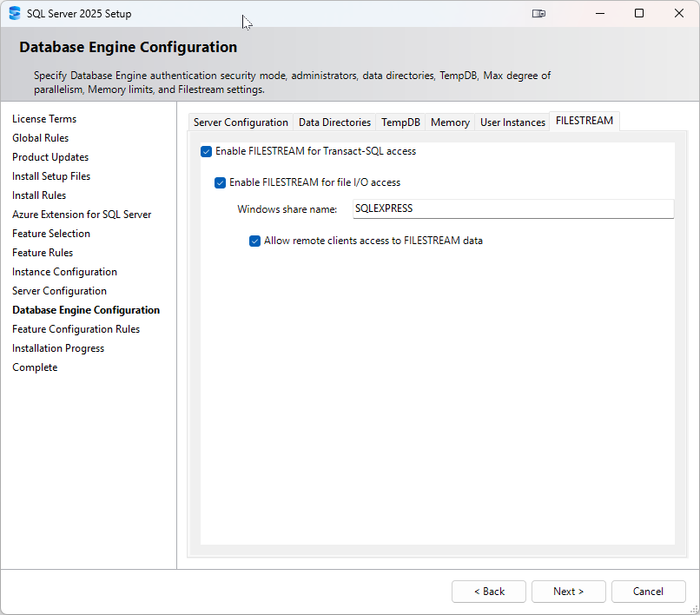Select the TempDB tab

tap(400, 122)
